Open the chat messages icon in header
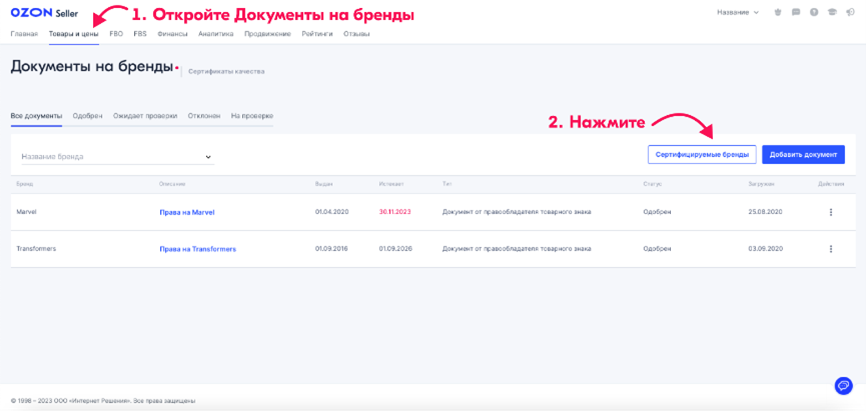 coord(797,12)
